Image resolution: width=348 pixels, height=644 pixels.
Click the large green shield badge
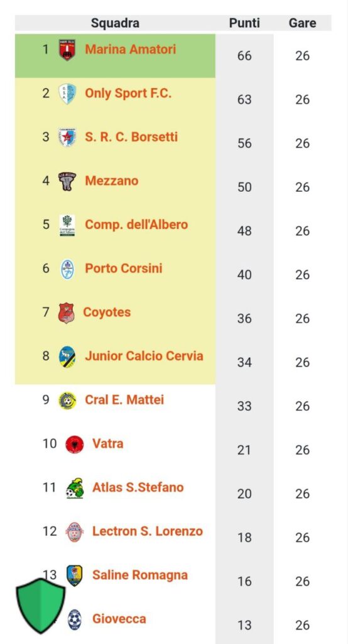coord(41,606)
